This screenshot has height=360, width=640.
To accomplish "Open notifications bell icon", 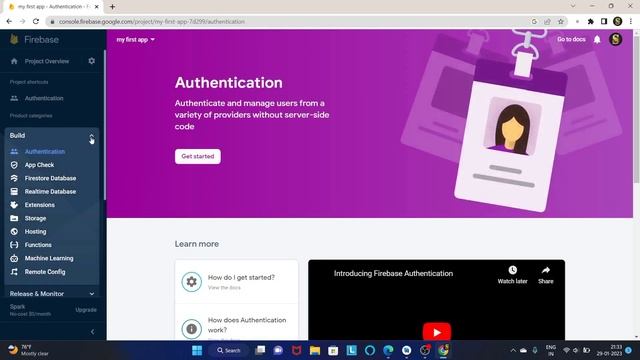I will pyautogui.click(x=597, y=39).
